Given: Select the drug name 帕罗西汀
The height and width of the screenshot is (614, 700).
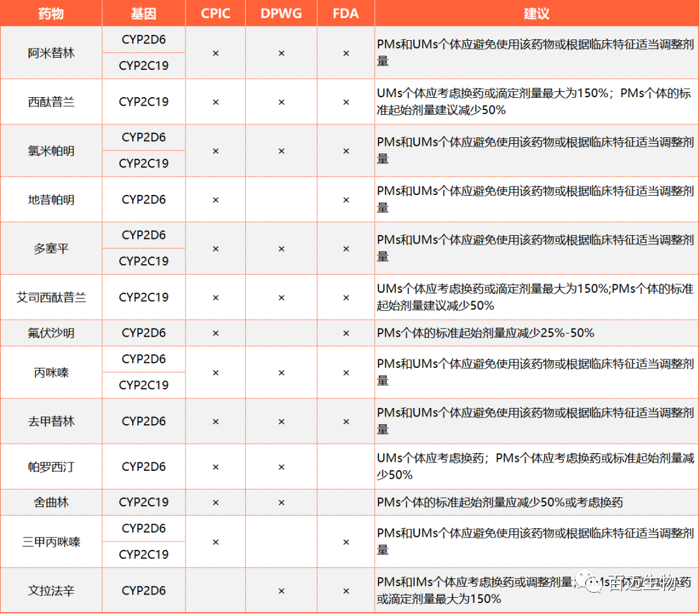Looking at the screenshot, I should [x=51, y=467].
